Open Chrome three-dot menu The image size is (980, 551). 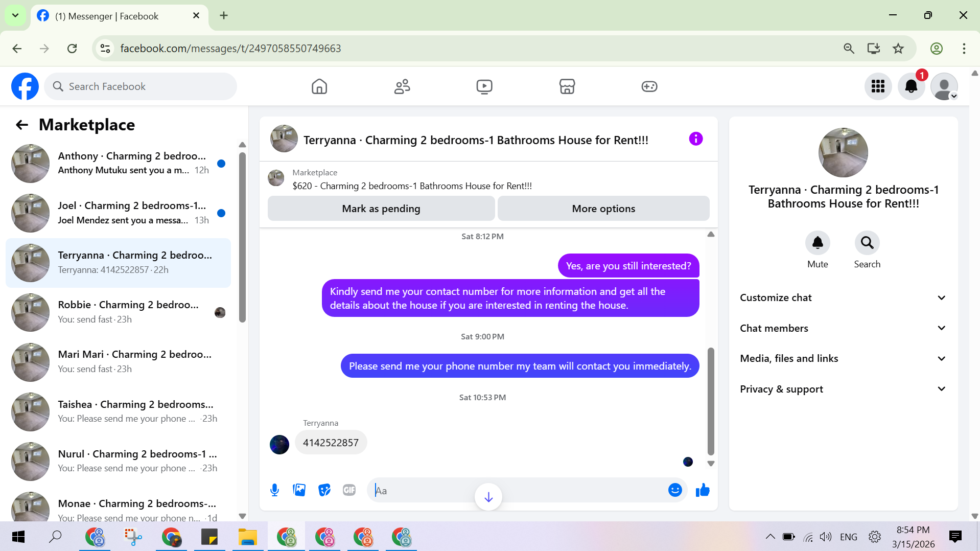click(x=964, y=49)
